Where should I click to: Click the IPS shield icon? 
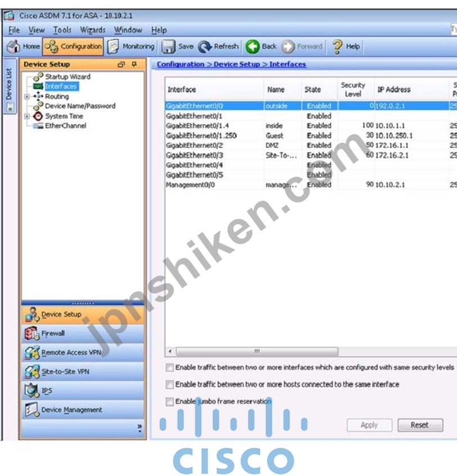click(x=32, y=391)
